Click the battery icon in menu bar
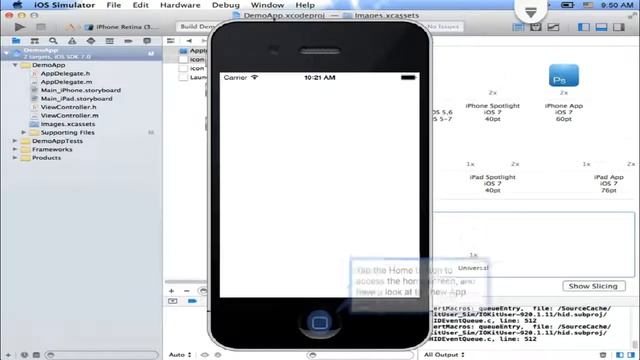Viewport: 640px width, 360px height. click(567, 5)
